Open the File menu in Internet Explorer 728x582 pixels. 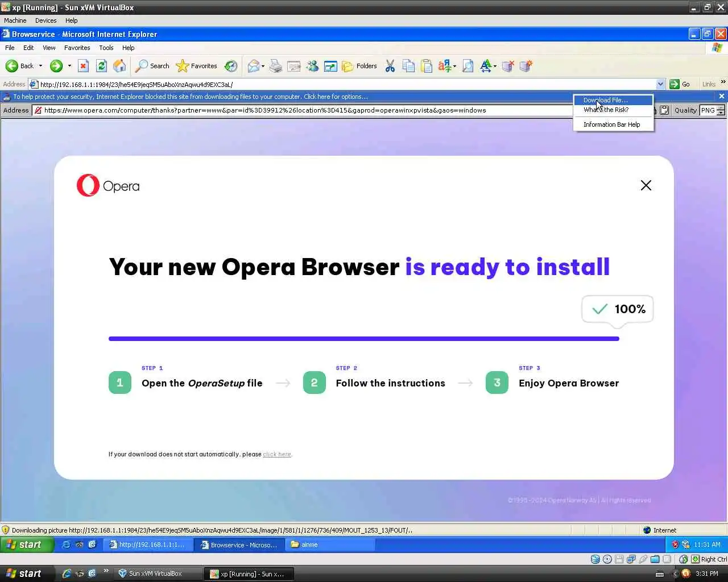(x=10, y=48)
